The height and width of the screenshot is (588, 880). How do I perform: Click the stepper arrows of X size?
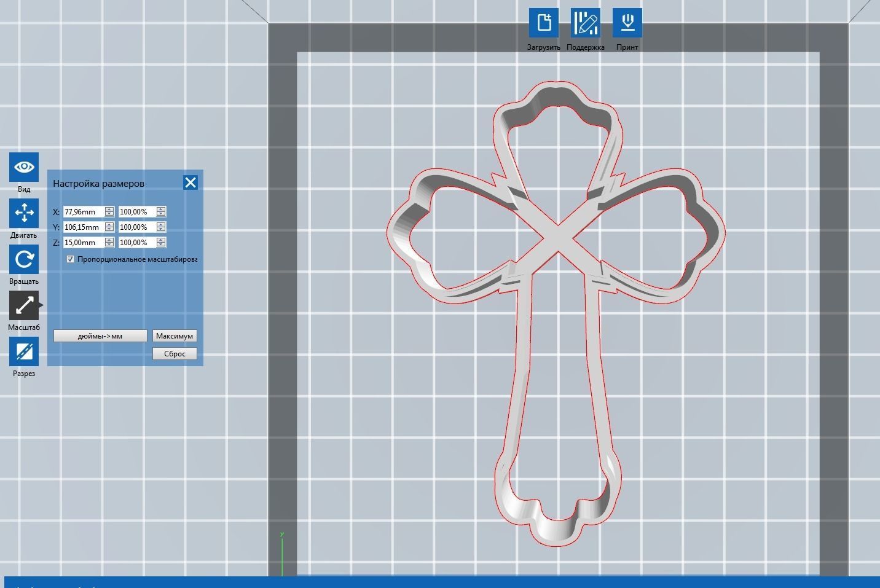[x=109, y=212]
